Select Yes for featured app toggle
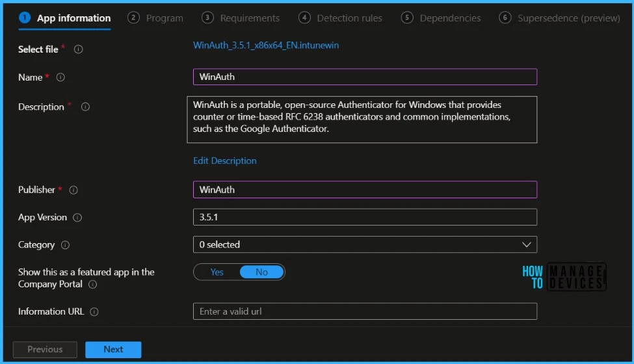Image resolution: width=634 pixels, height=364 pixels. click(217, 272)
